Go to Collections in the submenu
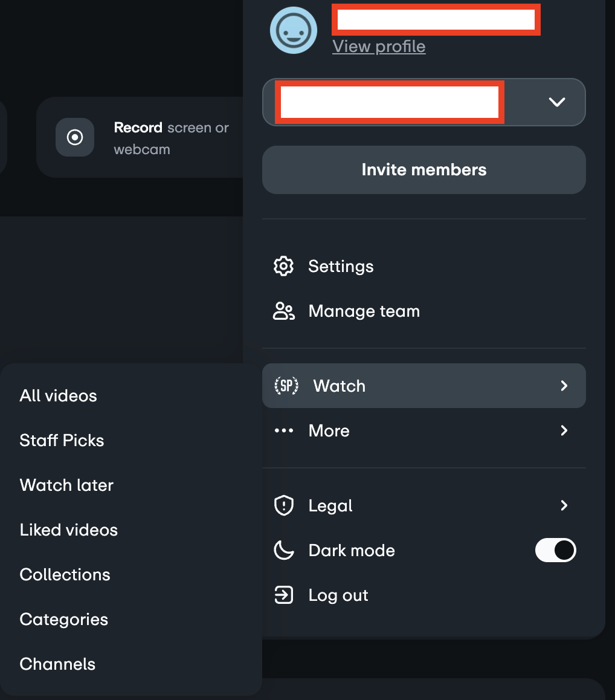615x700 pixels. (65, 575)
